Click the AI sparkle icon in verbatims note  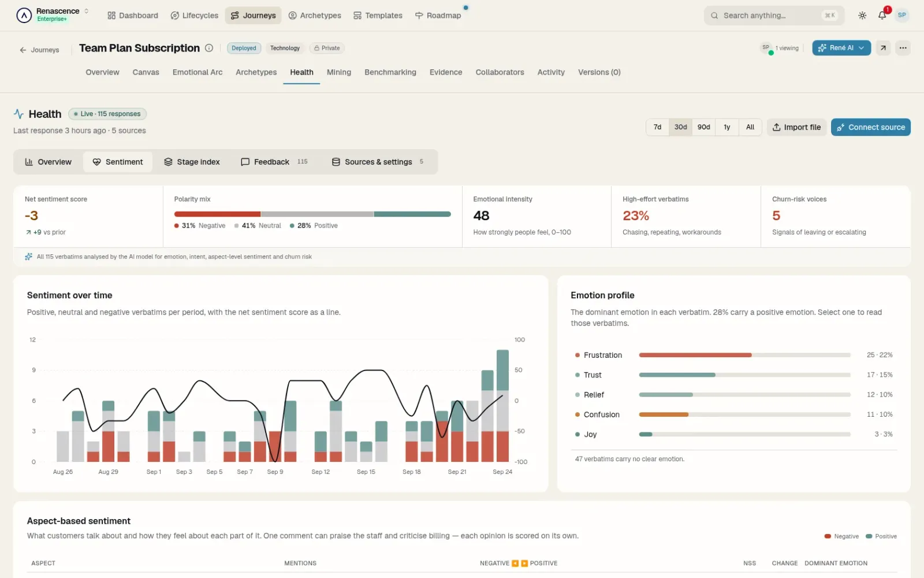[28, 257]
